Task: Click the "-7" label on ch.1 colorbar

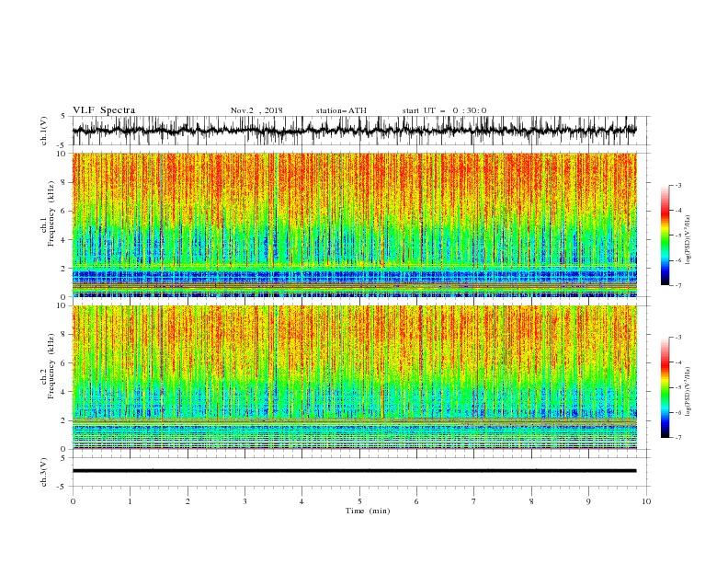Action: coord(677,285)
